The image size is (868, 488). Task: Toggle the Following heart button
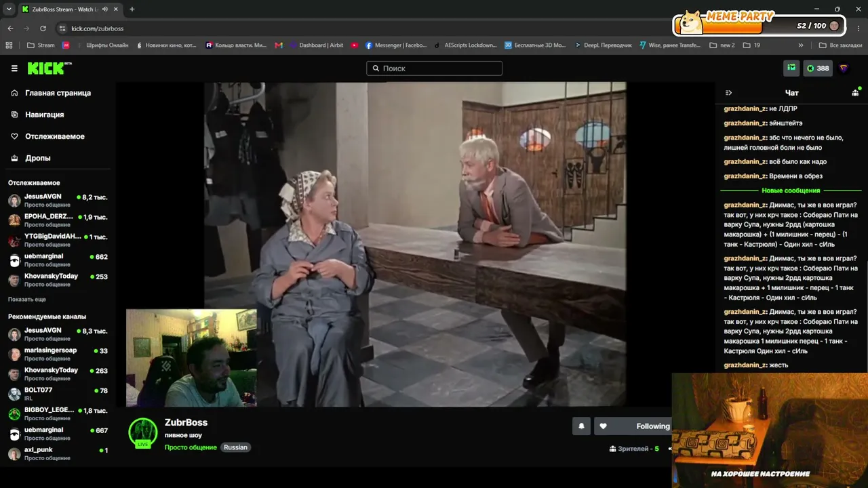(x=633, y=426)
